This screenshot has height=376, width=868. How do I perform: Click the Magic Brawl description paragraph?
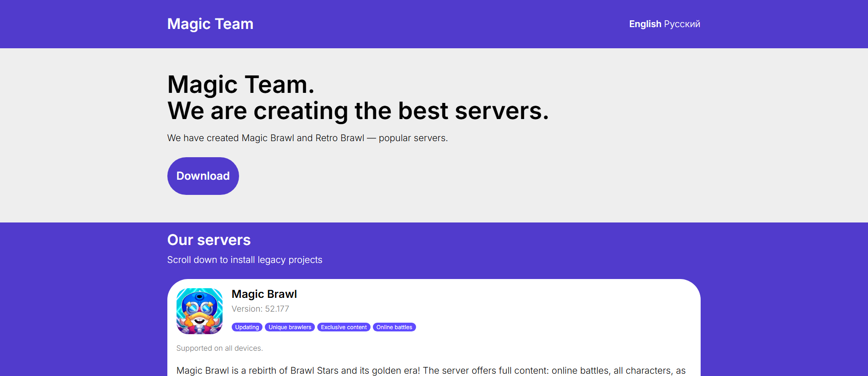tap(431, 370)
